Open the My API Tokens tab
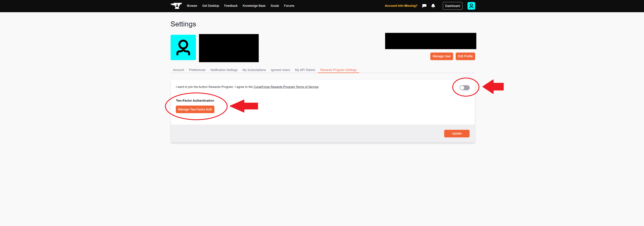 [x=305, y=70]
